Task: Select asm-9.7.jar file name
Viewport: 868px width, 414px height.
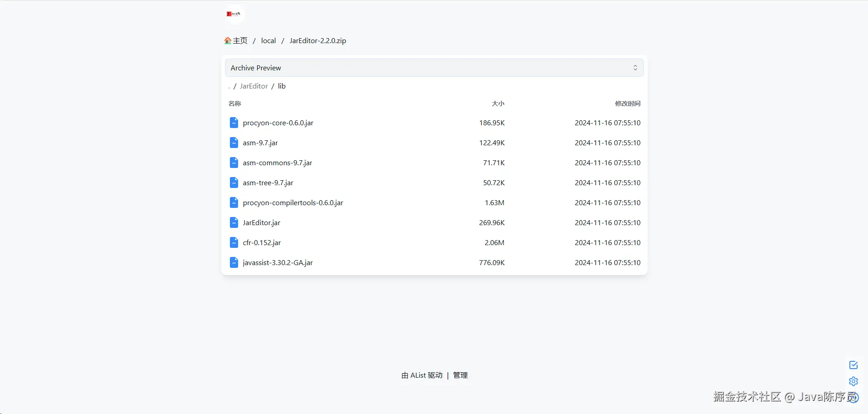Action: (x=260, y=143)
